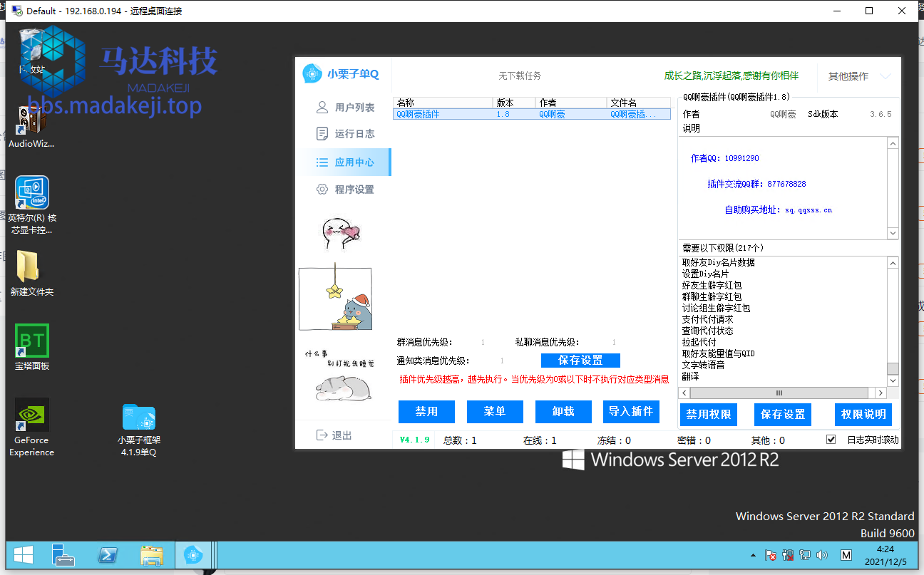Viewport: 924px width, 575px height.
Task: Open the 宝塔面板 desktop shortcut
Action: pyautogui.click(x=32, y=348)
